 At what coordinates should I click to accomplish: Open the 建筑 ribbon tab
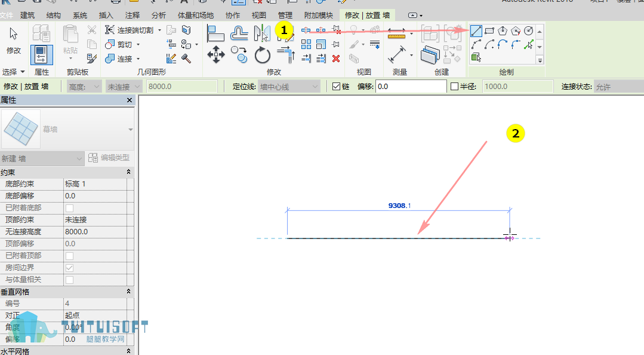(x=27, y=15)
